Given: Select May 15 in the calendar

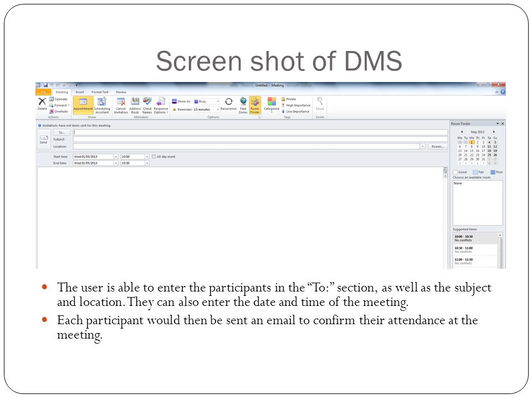Looking at the screenshot, I should click(x=472, y=151).
